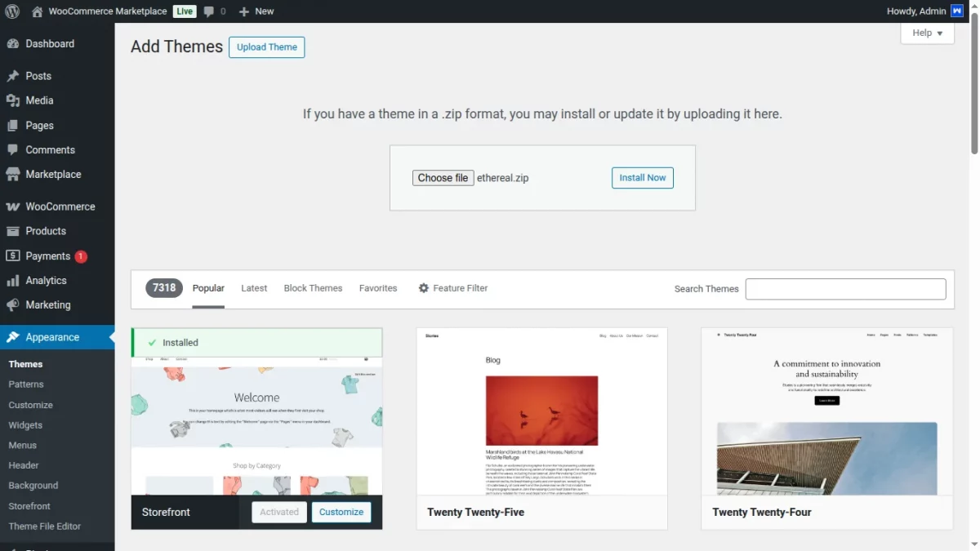Click the Analytics bar chart icon
The width and height of the screenshot is (980, 551).
pos(12,281)
